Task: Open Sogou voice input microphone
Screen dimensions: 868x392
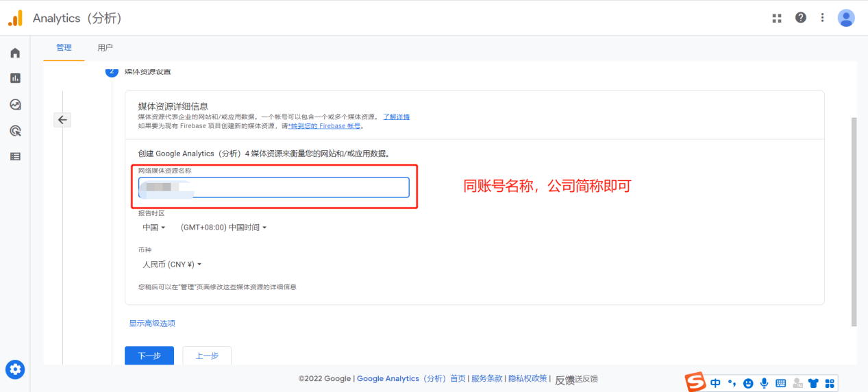Action: [764, 383]
